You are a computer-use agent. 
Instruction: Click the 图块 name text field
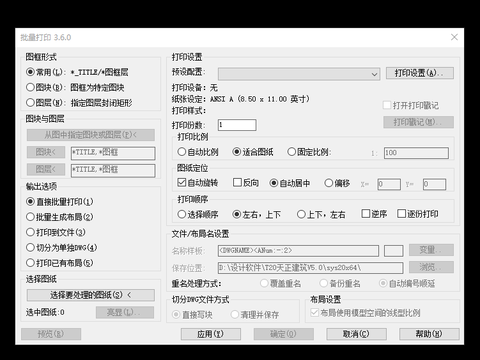(113, 153)
